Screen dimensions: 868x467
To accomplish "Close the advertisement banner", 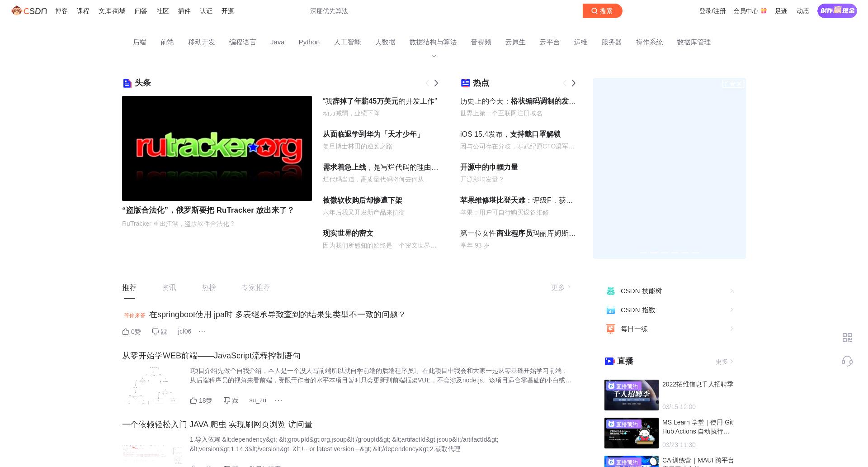I will pos(739,84).
